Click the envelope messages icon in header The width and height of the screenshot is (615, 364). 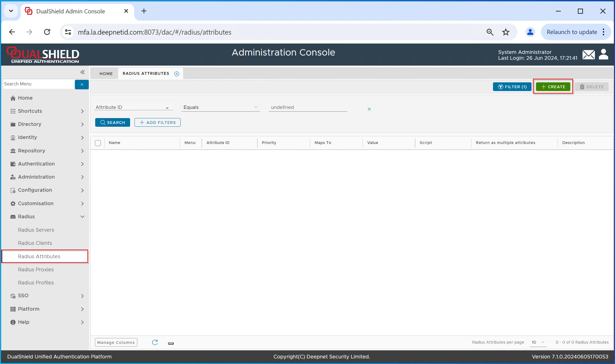click(588, 55)
